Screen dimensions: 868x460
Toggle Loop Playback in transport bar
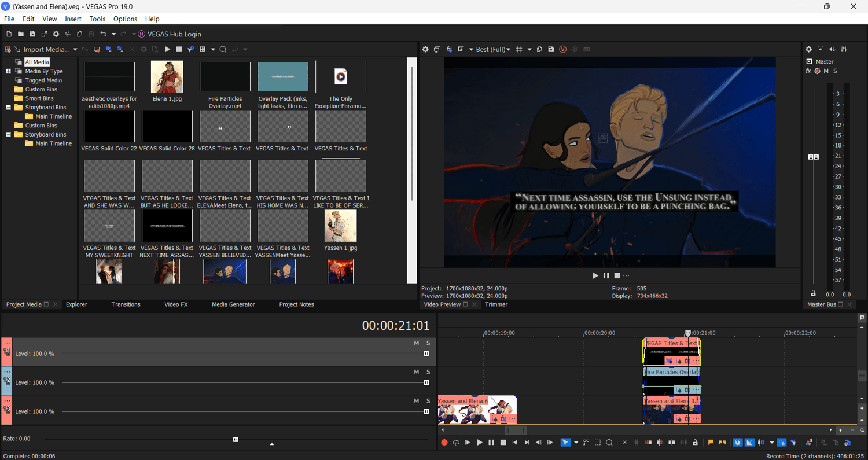pos(456,443)
